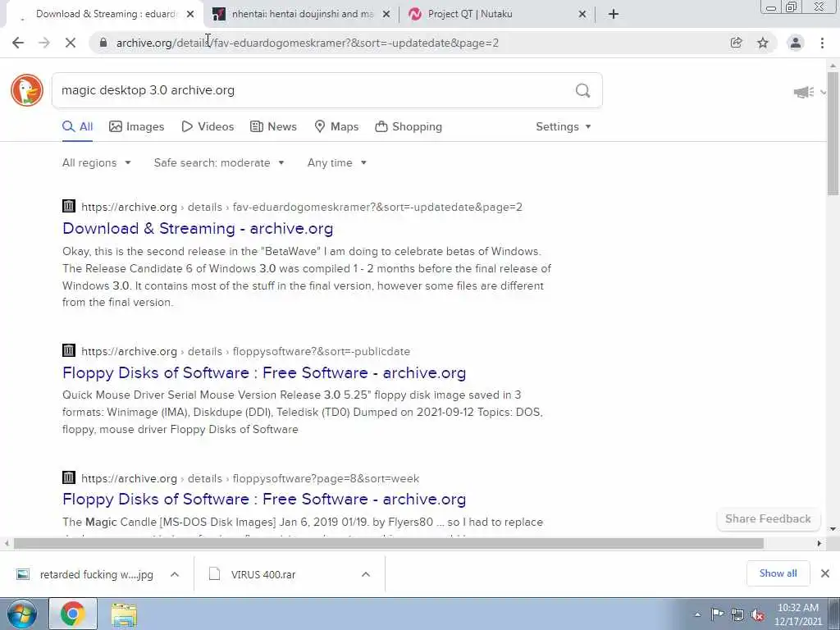Click the DuckDuckGo logo
This screenshot has height=630, width=840.
coord(27,90)
